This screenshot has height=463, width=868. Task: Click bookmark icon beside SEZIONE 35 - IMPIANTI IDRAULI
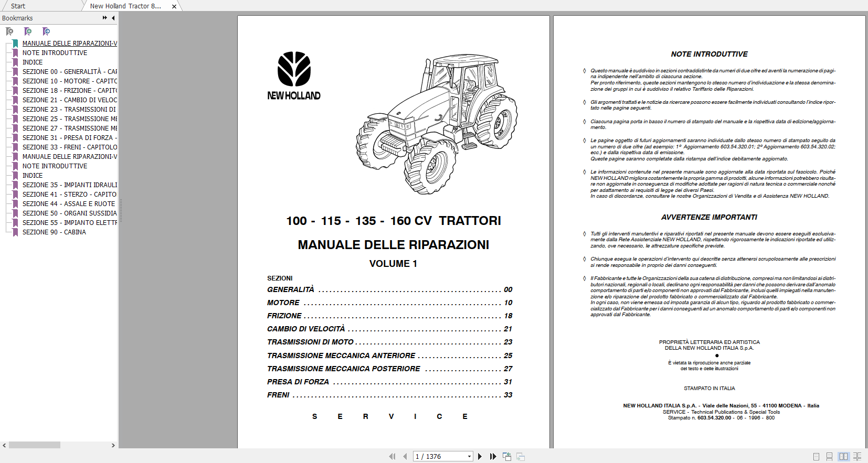15,185
